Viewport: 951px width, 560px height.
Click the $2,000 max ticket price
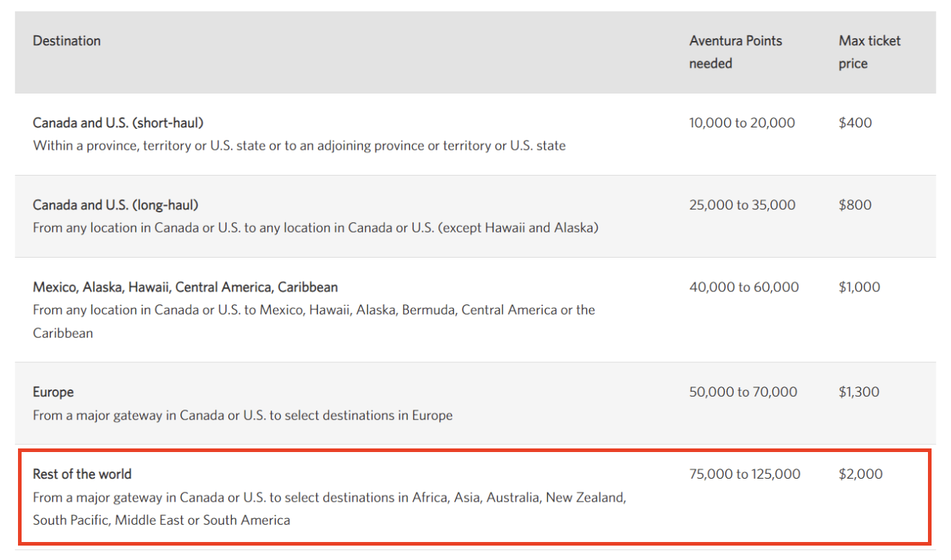pos(860,474)
